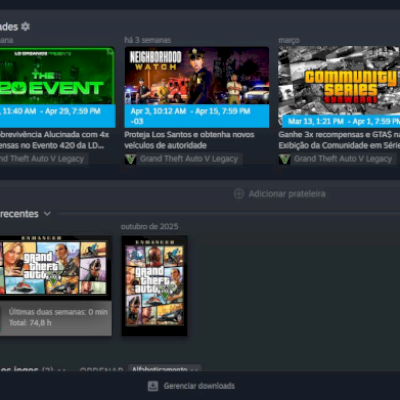Open the Alfabeticamente sort dropdown
400x400 pixels.
tap(165, 369)
